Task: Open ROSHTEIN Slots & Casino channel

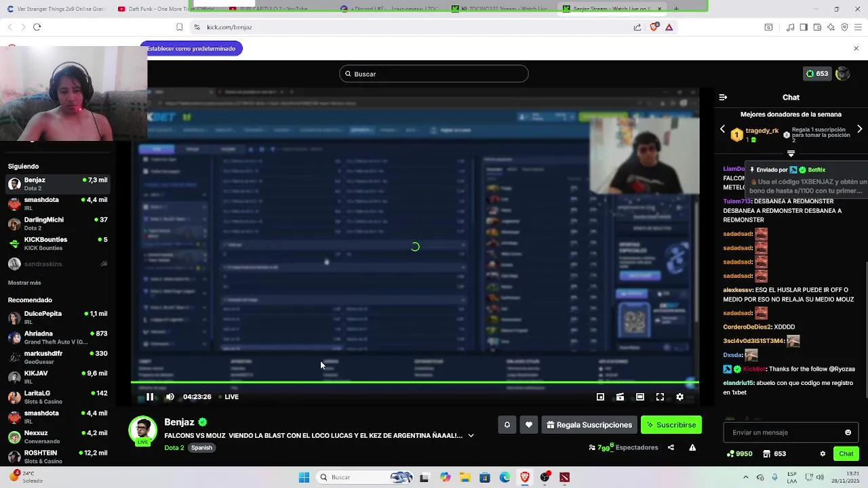Action: (x=58, y=457)
